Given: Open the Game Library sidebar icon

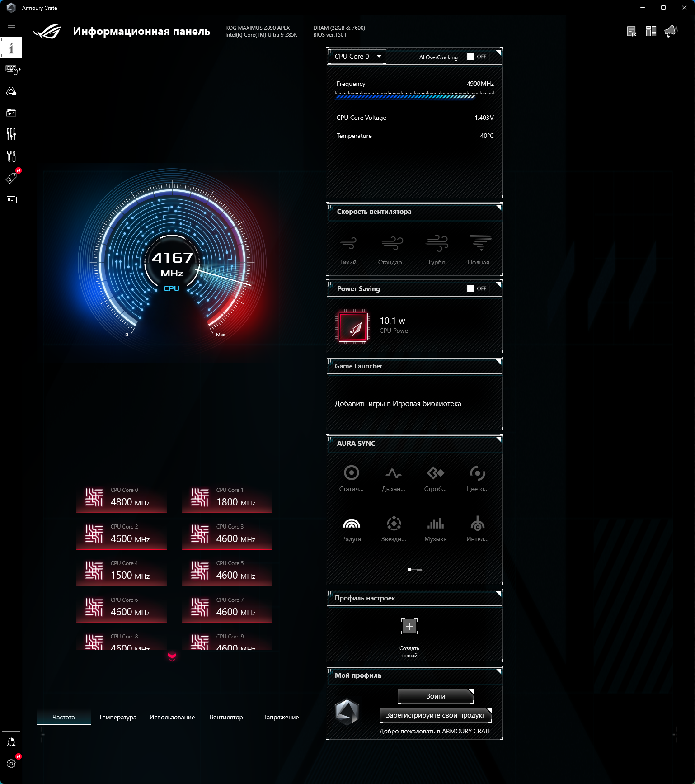Looking at the screenshot, I should point(11,113).
